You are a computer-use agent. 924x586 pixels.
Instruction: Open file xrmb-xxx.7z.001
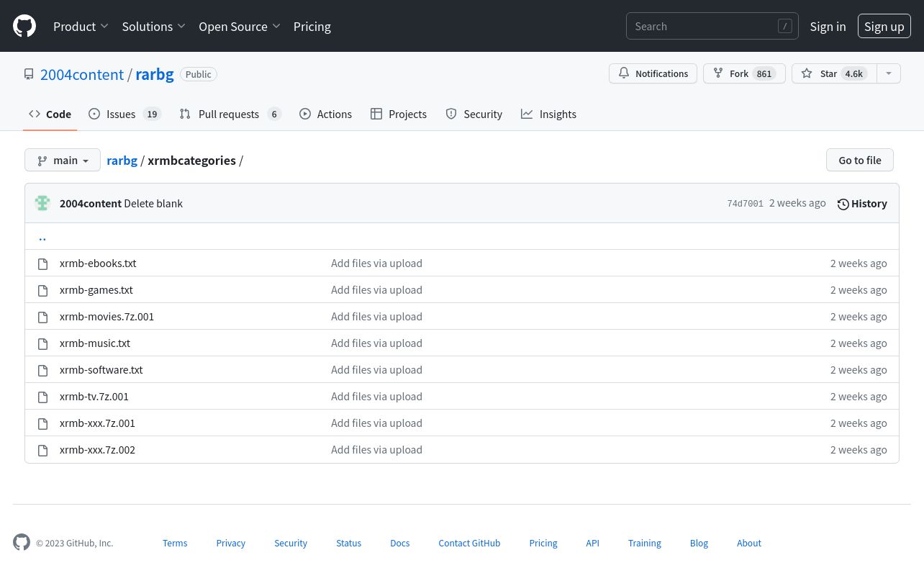(97, 423)
